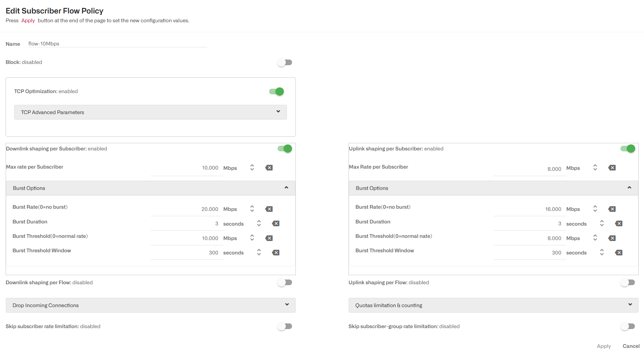The image size is (644, 356).
Task: Clear the uplink Burst Threshold Window value
Action: coord(619,252)
